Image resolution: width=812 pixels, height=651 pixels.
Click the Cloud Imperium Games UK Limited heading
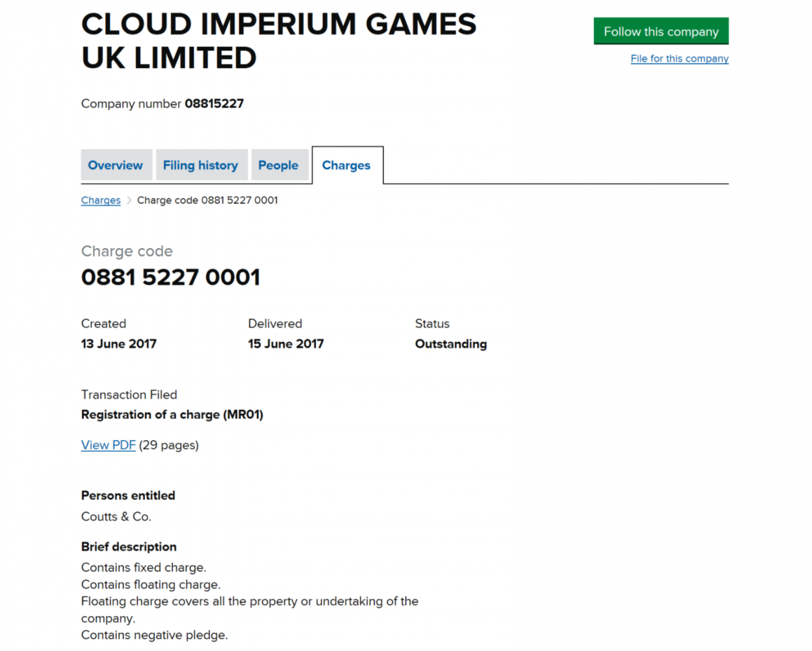point(279,41)
